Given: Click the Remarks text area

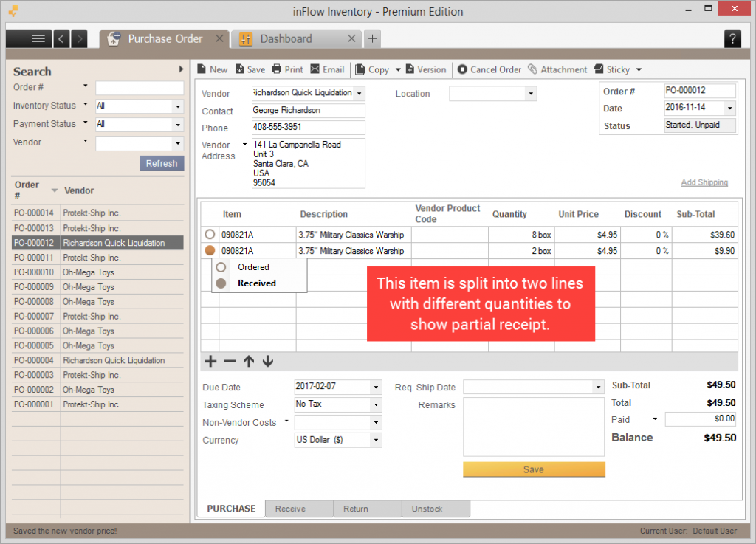Looking at the screenshot, I should [x=533, y=427].
